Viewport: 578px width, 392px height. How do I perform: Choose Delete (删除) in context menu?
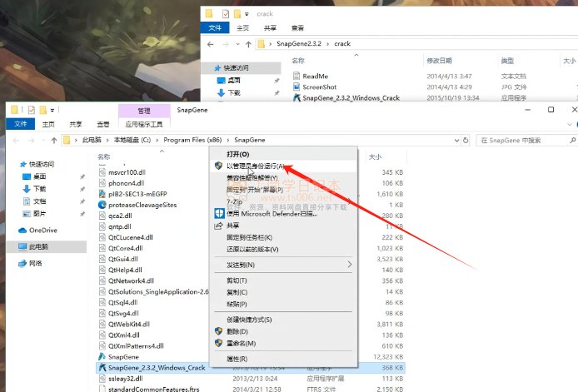pos(237,331)
